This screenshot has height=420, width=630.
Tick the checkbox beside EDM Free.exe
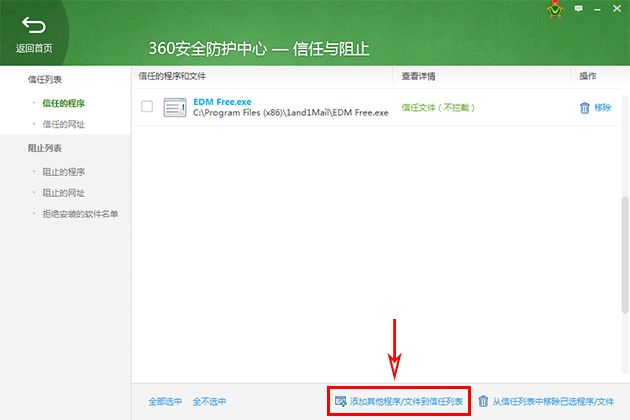(147, 107)
